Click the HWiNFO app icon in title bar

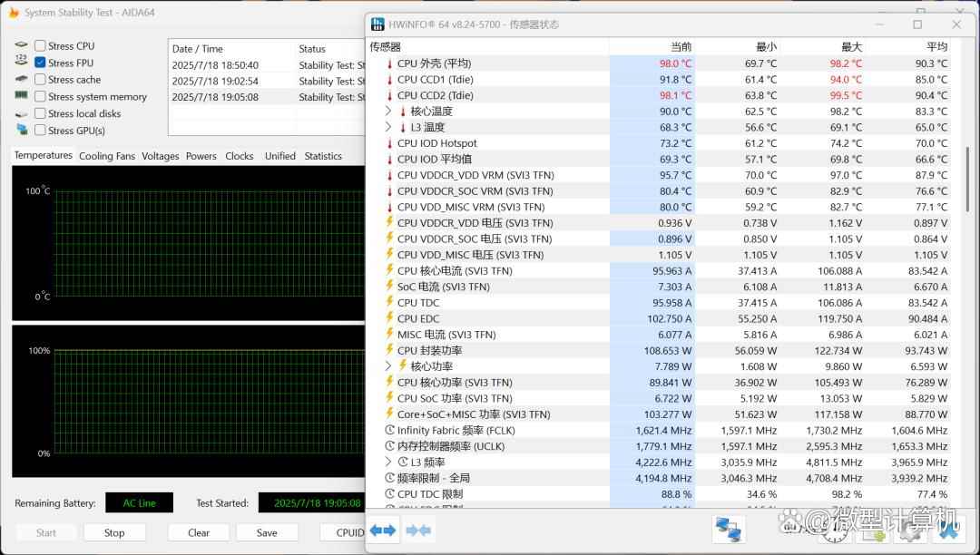coord(377,24)
